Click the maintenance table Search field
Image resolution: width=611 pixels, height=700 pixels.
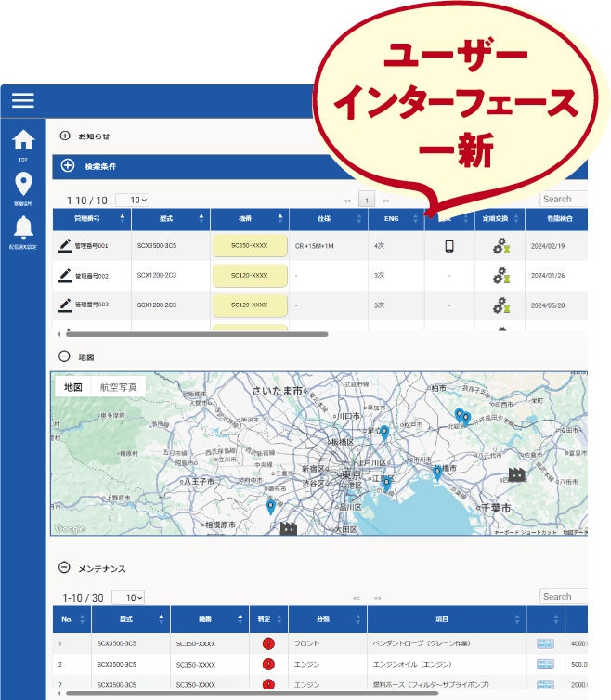[564, 596]
